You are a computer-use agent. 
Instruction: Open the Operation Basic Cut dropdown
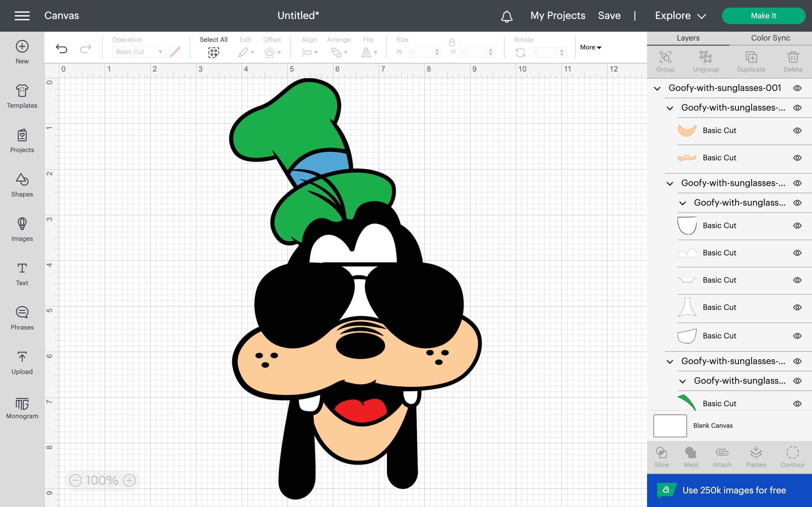coord(139,52)
